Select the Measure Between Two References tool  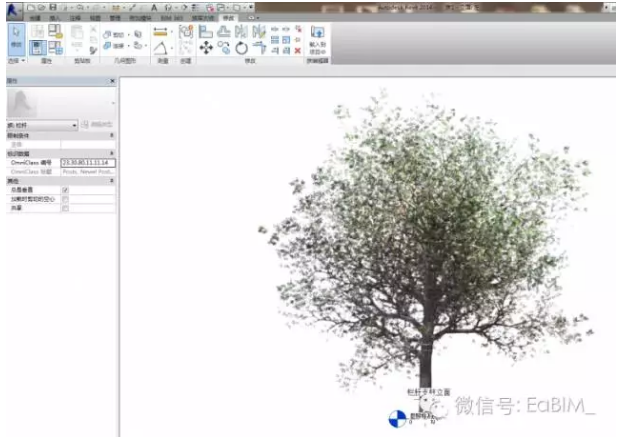coord(160,32)
